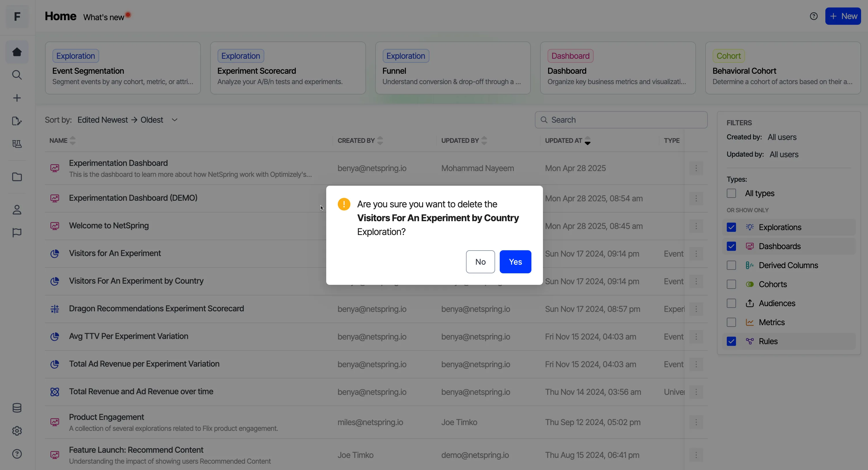Sort by the UPDATED BY column arrows

coord(484,140)
